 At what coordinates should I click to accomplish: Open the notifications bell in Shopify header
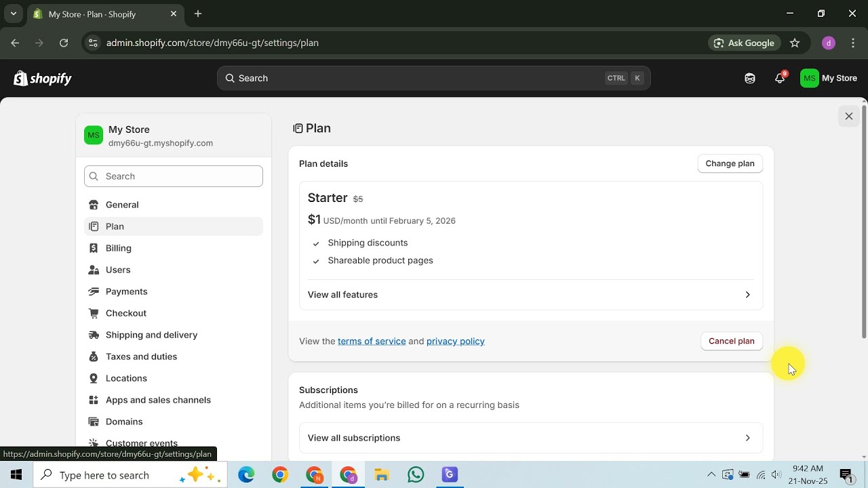click(x=780, y=79)
